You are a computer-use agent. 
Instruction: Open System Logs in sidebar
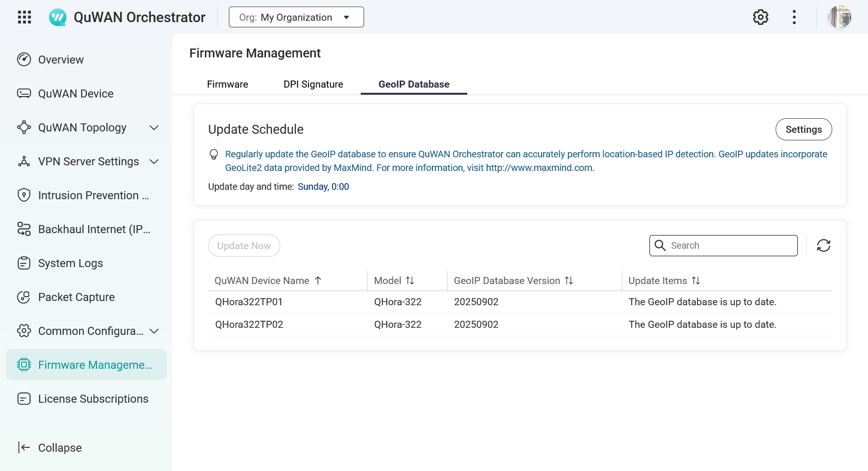(x=70, y=263)
